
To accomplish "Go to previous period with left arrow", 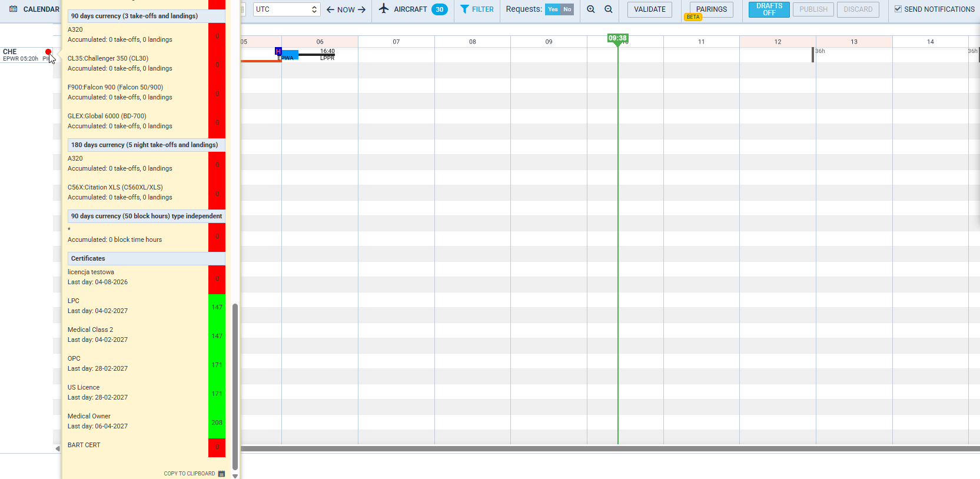I will coord(330,9).
